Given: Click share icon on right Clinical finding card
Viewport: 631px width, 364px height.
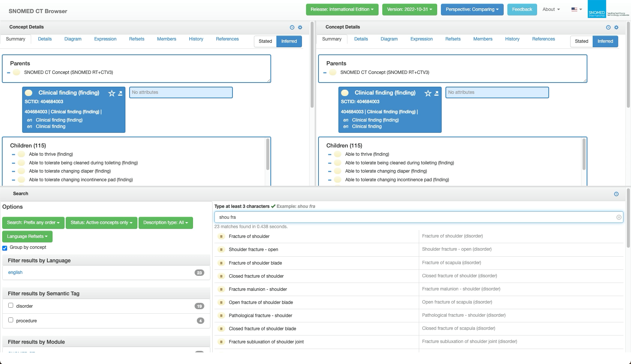Looking at the screenshot, I should click(436, 93).
